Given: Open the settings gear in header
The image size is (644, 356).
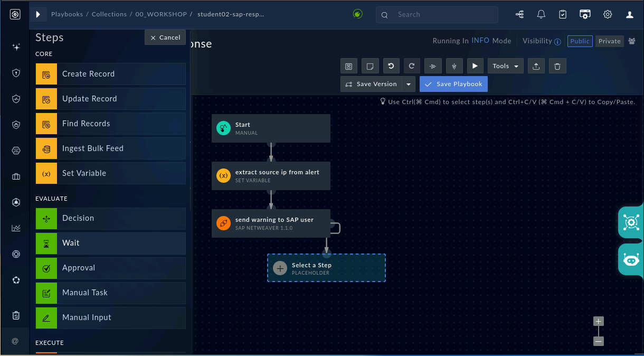Looking at the screenshot, I should (608, 15).
